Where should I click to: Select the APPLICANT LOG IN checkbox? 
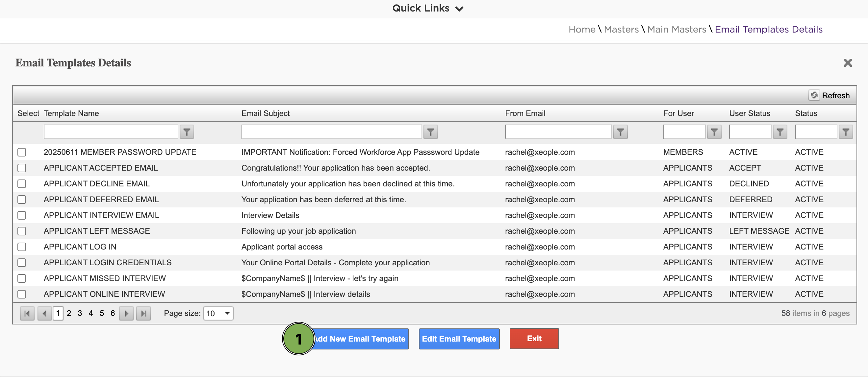[22, 247]
